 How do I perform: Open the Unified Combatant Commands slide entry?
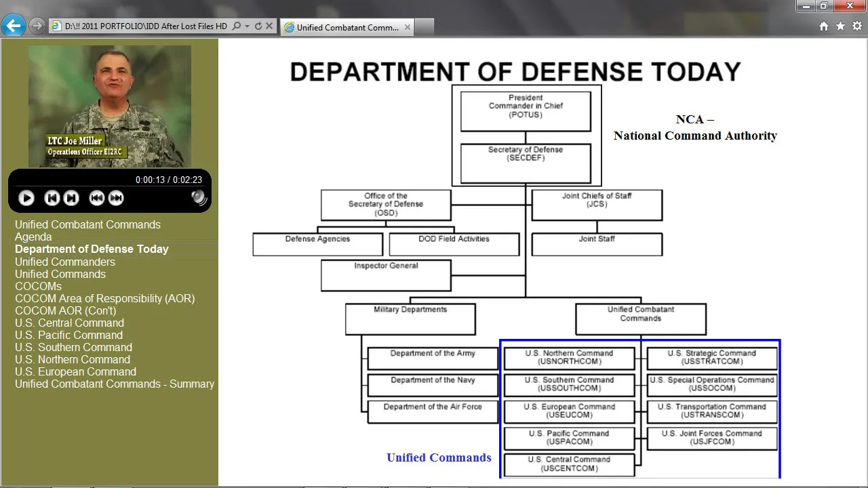87,224
